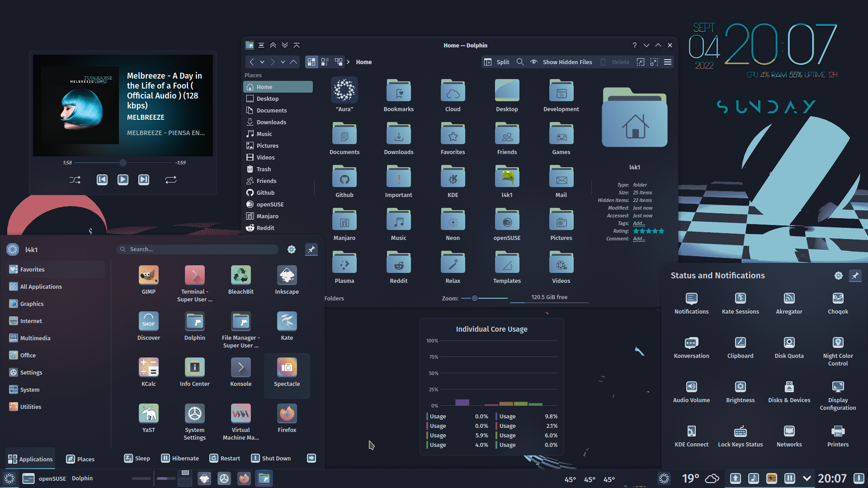The width and height of the screenshot is (868, 488).
Task: Open Dolphin hamburger menu
Action: point(668,62)
